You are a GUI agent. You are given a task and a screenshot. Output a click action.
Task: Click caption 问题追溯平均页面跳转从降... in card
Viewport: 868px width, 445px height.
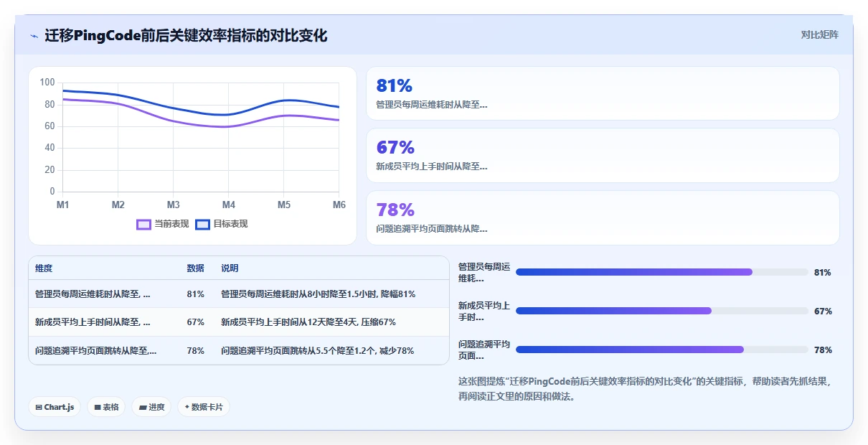click(x=432, y=229)
